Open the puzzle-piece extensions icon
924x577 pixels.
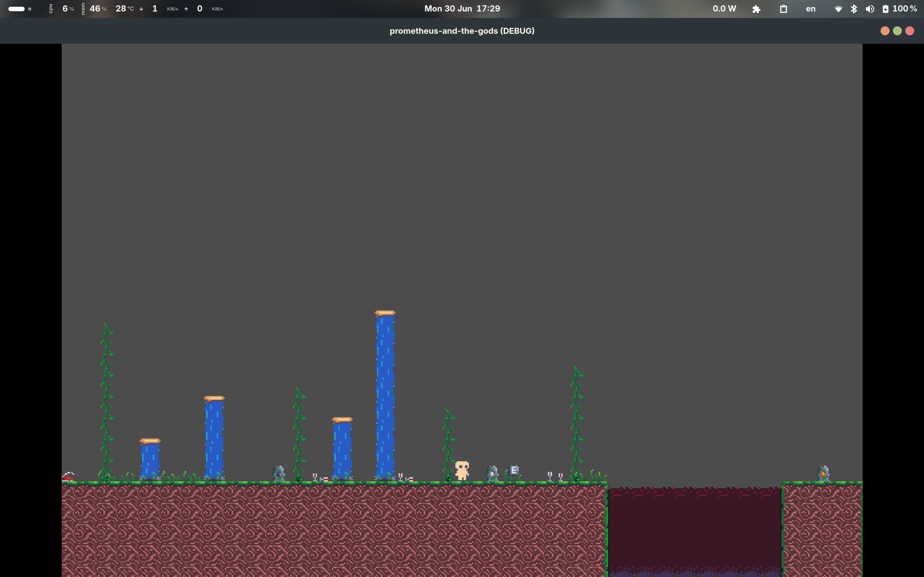point(756,9)
